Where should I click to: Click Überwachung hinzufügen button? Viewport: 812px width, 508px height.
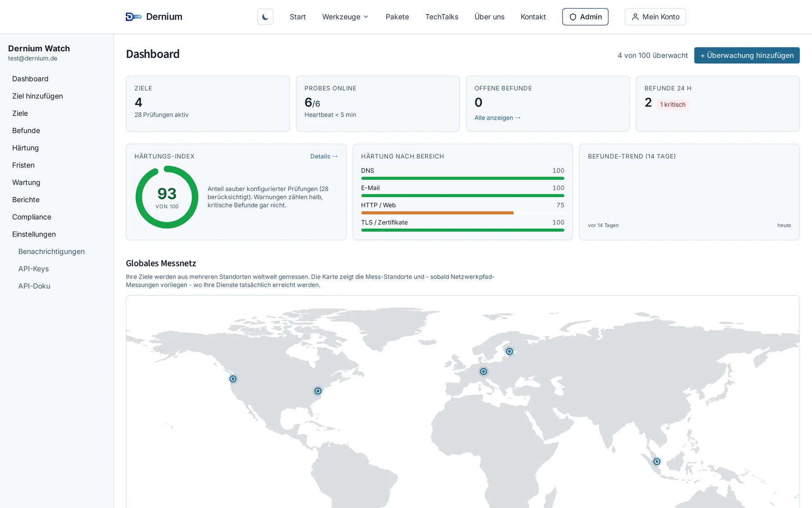pyautogui.click(x=747, y=56)
